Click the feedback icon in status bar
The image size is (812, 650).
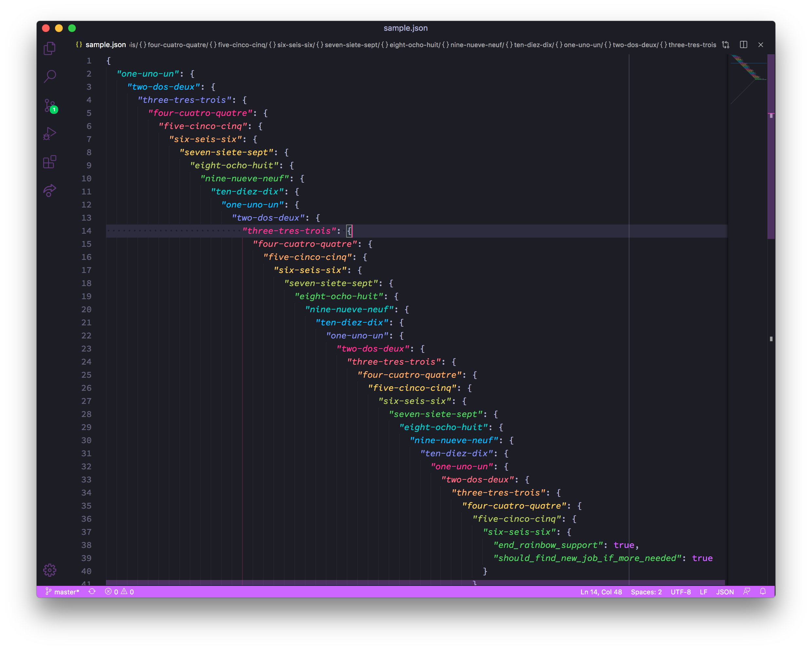[x=747, y=592]
